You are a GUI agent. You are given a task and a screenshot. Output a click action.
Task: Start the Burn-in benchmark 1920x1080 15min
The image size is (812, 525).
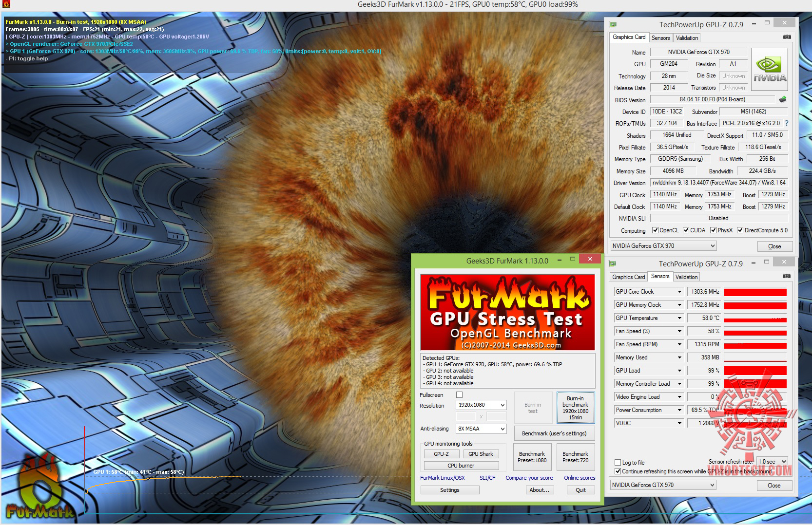pyautogui.click(x=575, y=408)
